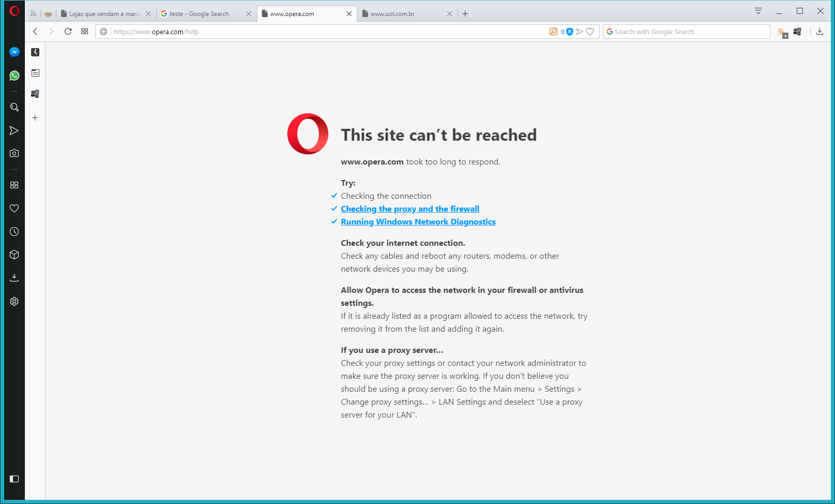Screen dimensions: 835x504
Task: Open My Flow from the sidebar
Action: click(14, 130)
